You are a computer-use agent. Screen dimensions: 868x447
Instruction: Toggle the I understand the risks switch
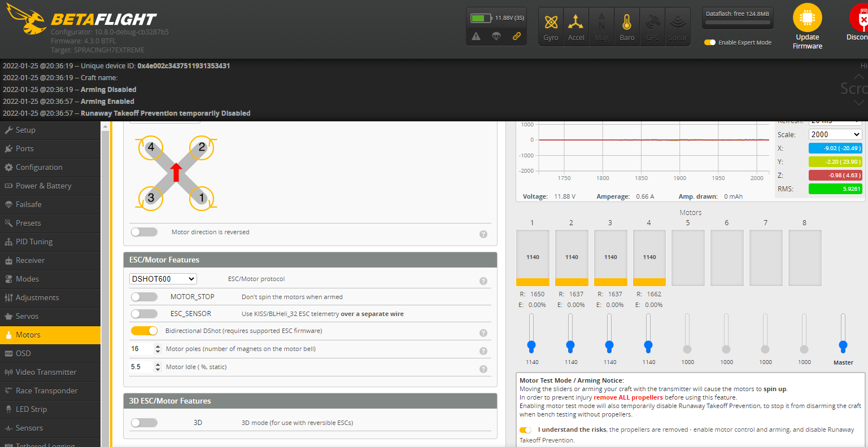[x=526, y=430]
